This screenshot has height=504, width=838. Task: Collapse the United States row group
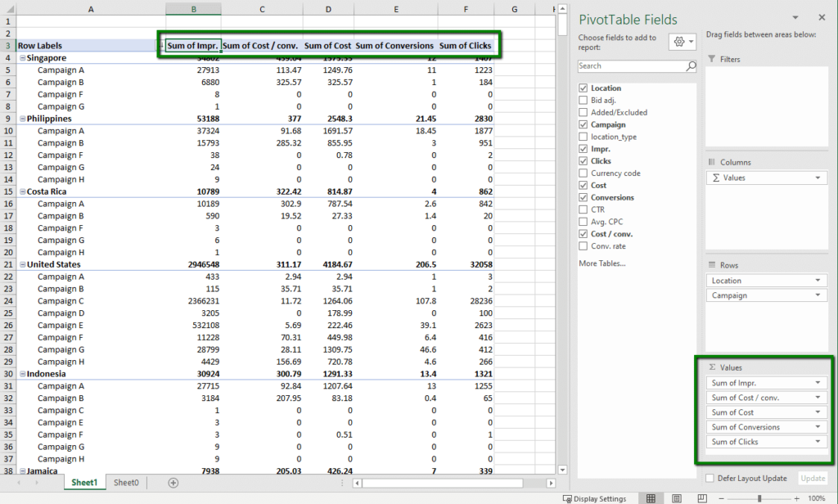point(23,264)
